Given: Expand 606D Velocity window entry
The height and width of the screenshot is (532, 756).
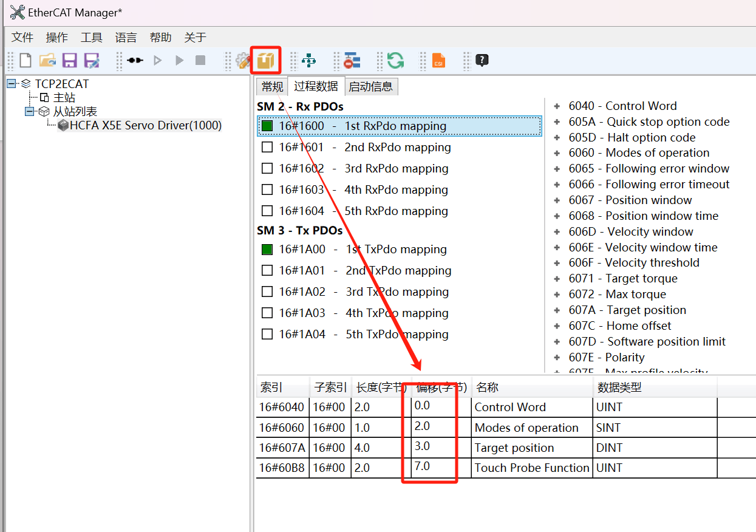Looking at the screenshot, I should pyautogui.click(x=557, y=231).
